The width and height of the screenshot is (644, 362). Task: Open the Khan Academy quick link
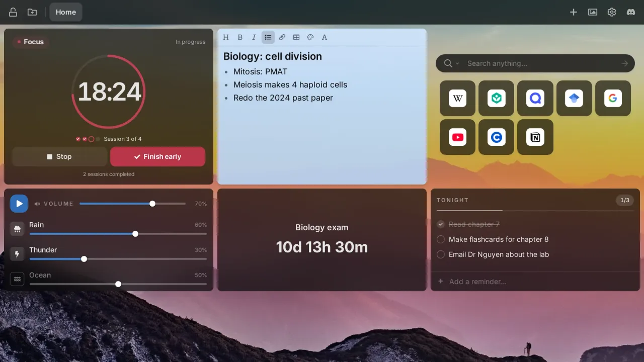click(x=497, y=99)
